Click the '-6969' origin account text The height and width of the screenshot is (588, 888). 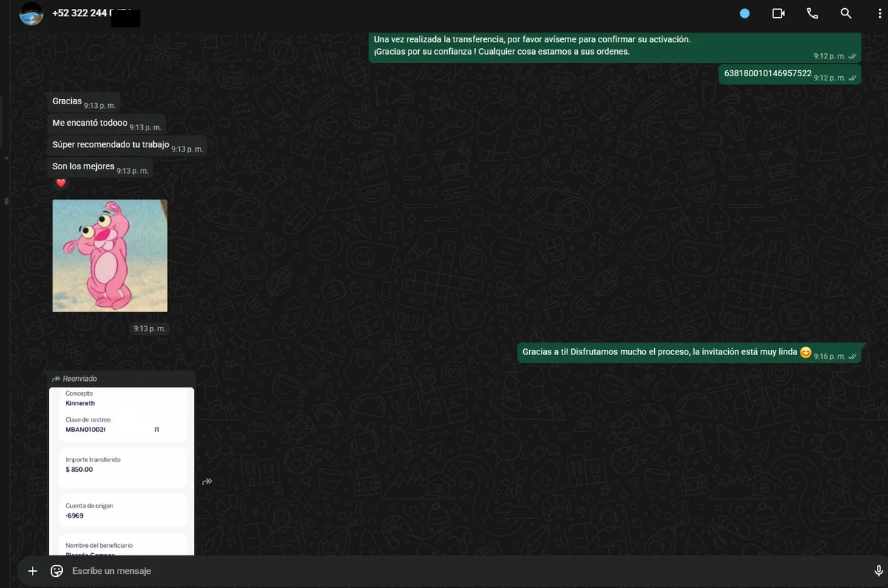(x=74, y=516)
